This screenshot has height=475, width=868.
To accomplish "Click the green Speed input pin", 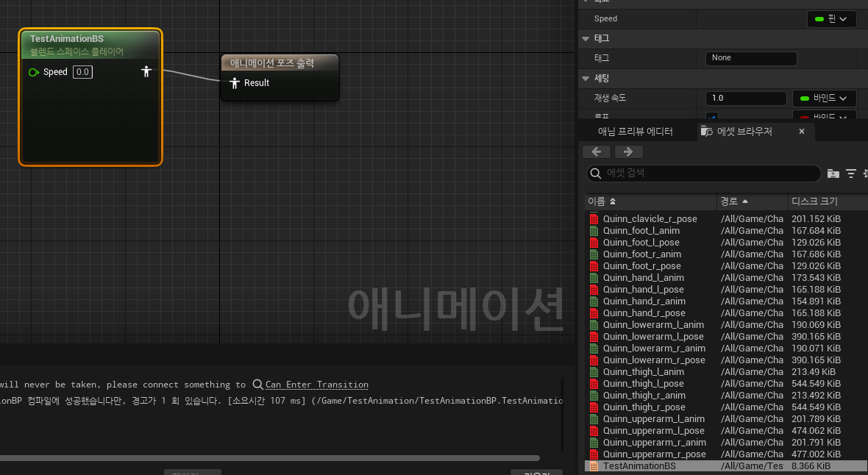I will pos(33,72).
